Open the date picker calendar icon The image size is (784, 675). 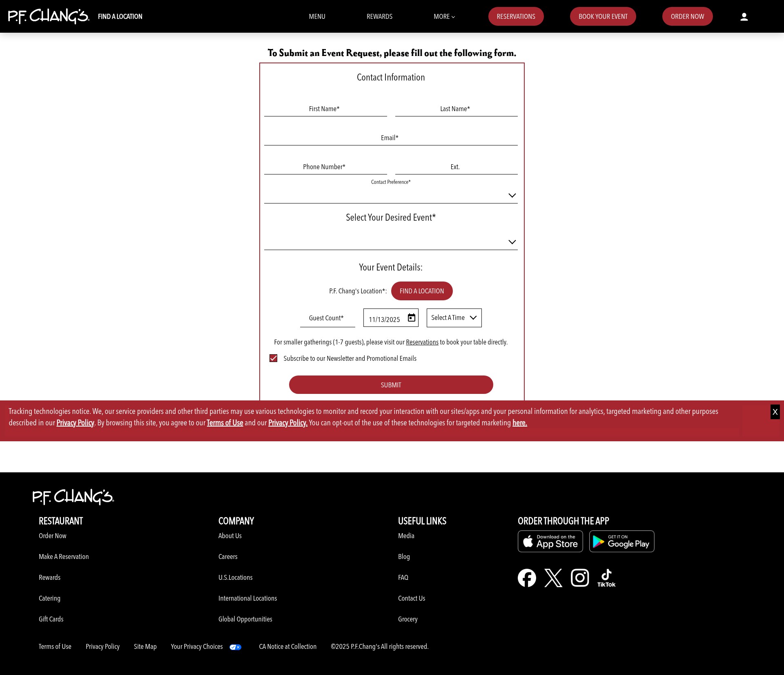click(412, 317)
